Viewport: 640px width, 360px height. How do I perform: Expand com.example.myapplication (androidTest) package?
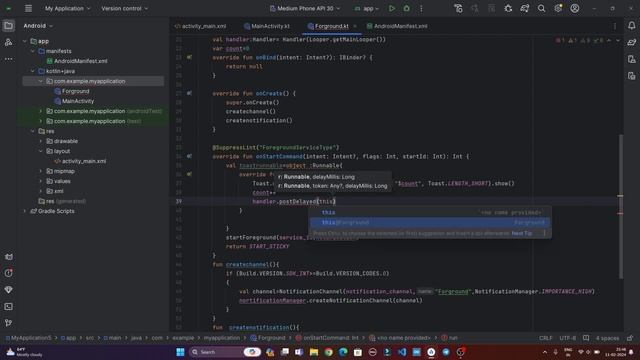pos(41,111)
